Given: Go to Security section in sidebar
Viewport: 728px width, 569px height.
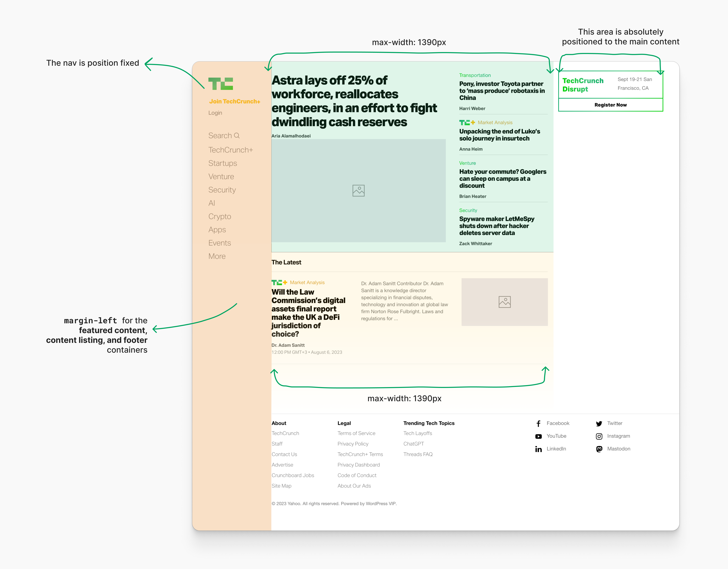Looking at the screenshot, I should (222, 190).
